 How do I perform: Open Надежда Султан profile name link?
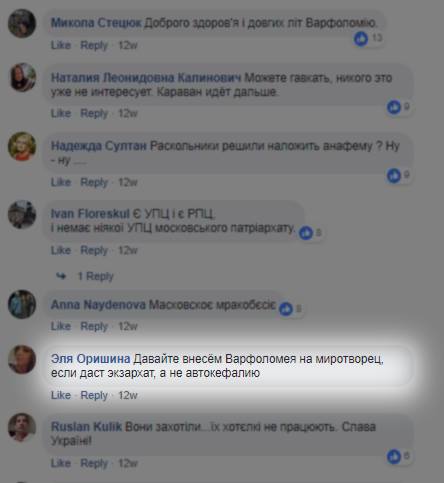pos(99,146)
